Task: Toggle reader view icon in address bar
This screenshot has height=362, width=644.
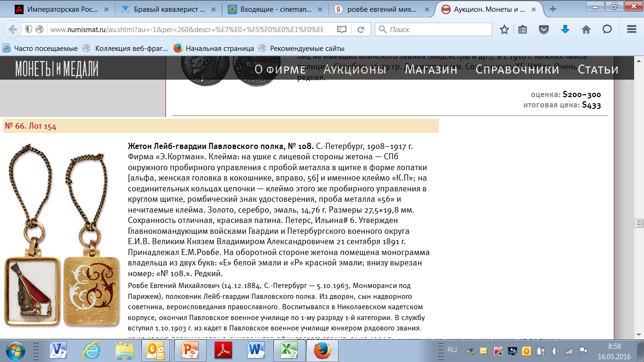Action: 342,29
